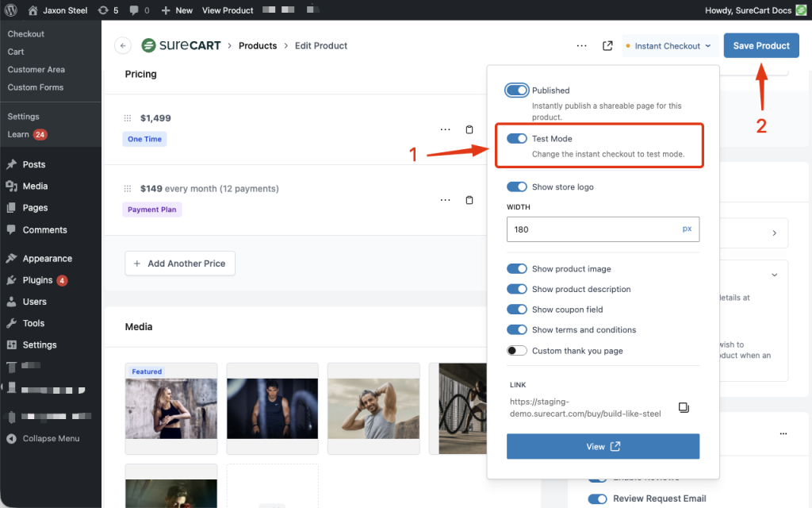Click the One Time price tag
This screenshot has height=508, width=812.
144,139
